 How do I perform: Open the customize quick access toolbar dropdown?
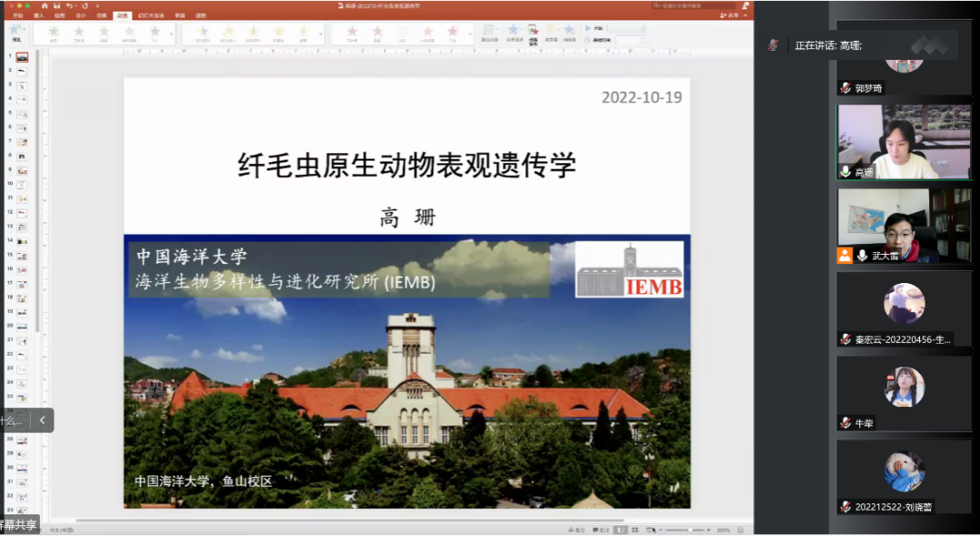point(97,5)
